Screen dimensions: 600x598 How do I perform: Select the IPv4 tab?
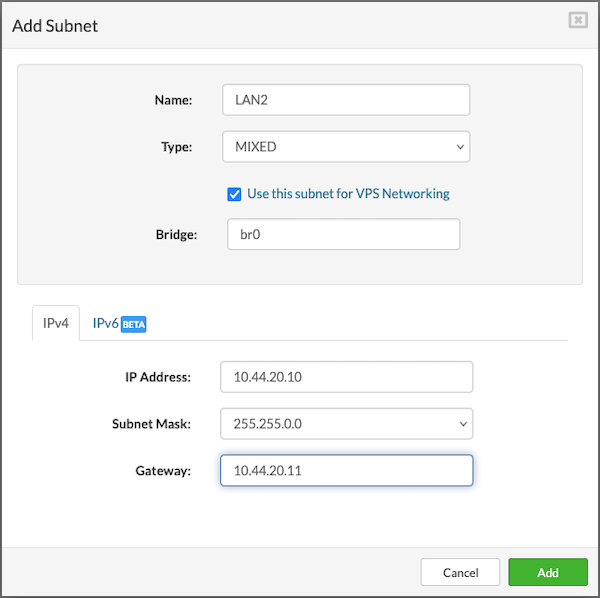point(56,324)
